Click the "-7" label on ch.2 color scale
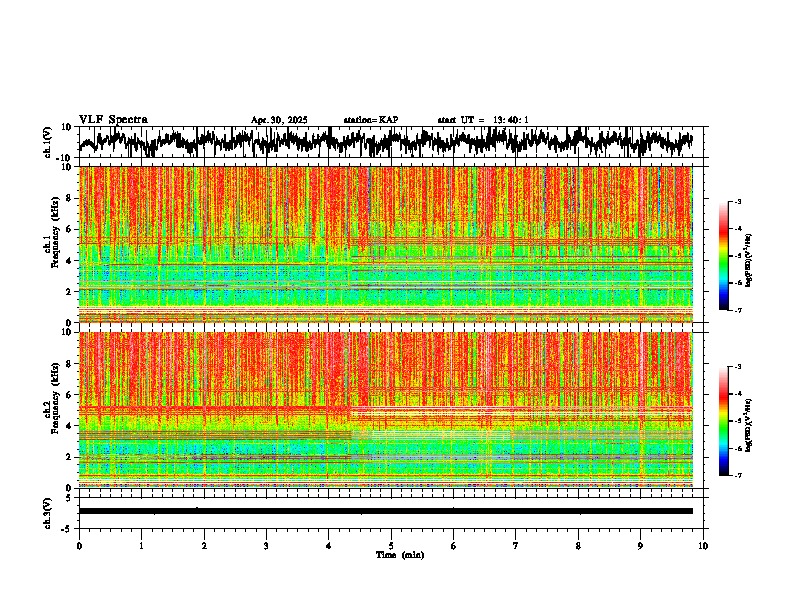Screen dimensions: 792x612 (737, 475)
